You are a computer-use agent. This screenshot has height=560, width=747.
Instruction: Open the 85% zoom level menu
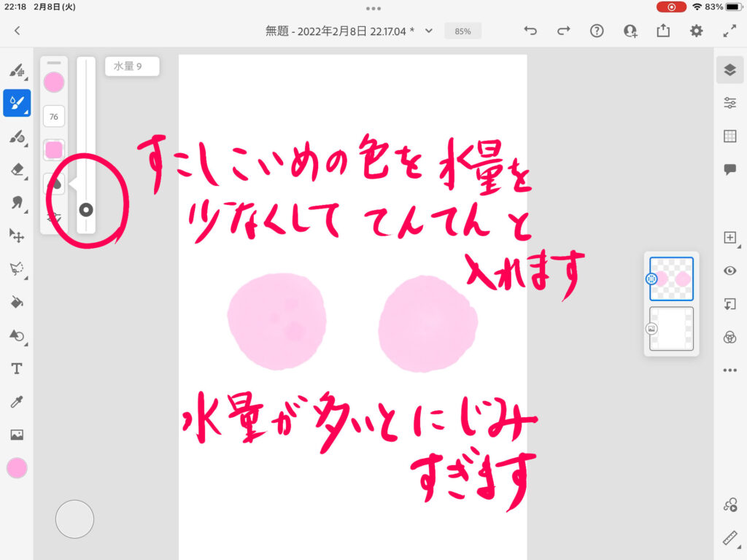(462, 31)
